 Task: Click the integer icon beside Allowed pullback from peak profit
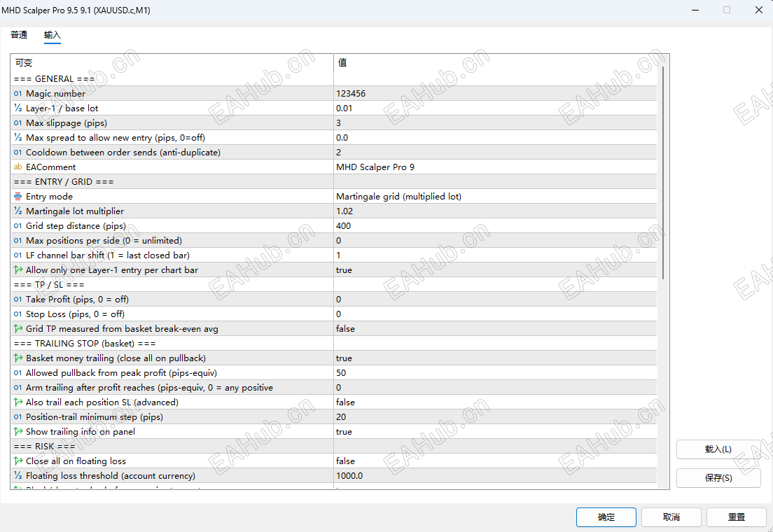point(18,372)
